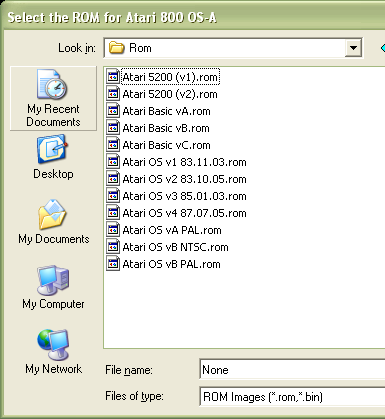Select file name Atari OS vA PAL.rom
This screenshot has width=385, height=419.
click(x=172, y=230)
